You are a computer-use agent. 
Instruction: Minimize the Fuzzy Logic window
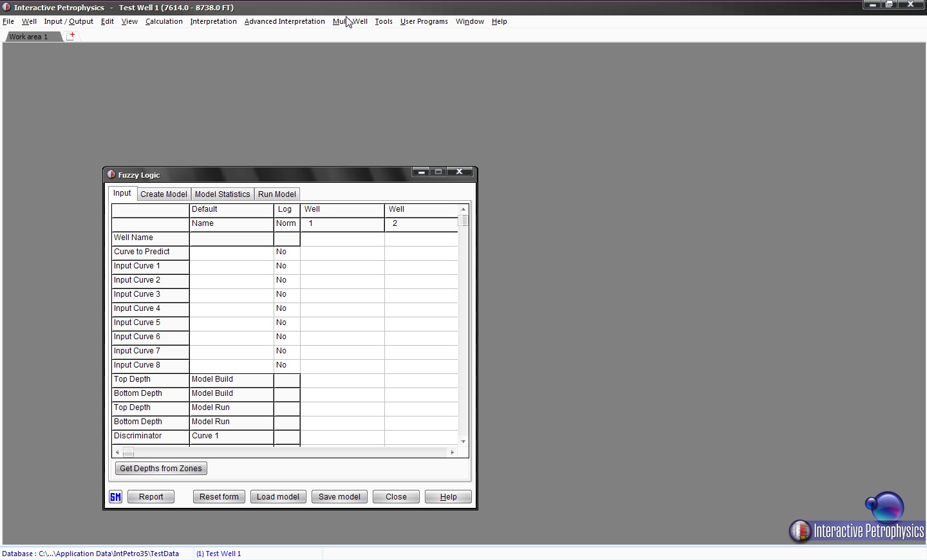click(421, 172)
